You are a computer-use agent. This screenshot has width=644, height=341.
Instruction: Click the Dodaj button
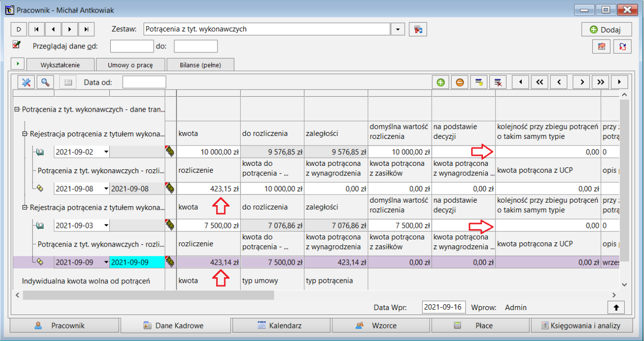(x=607, y=30)
